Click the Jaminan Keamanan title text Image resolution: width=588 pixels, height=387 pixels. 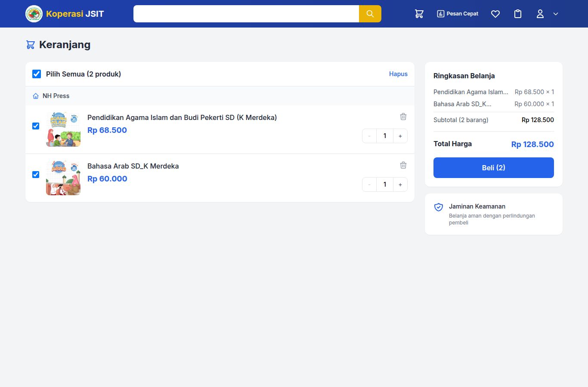pyautogui.click(x=477, y=206)
